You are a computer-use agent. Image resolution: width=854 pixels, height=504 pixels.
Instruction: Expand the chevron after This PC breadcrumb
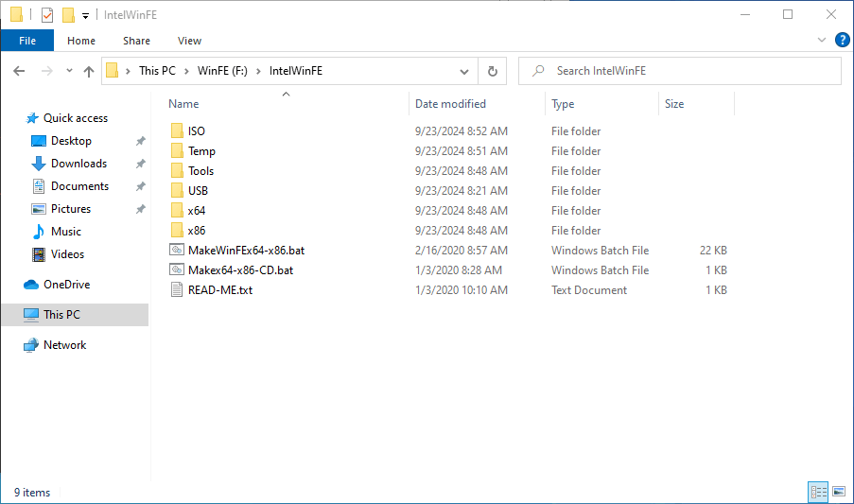[x=186, y=71]
